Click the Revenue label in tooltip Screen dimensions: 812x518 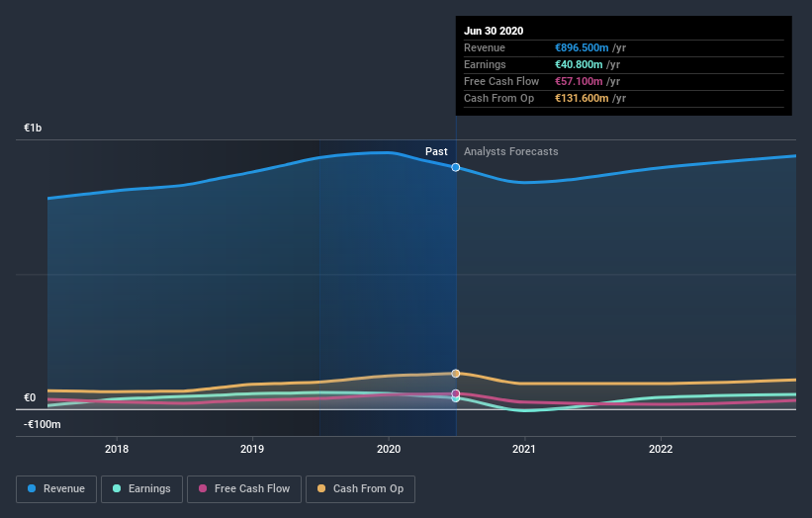point(485,47)
